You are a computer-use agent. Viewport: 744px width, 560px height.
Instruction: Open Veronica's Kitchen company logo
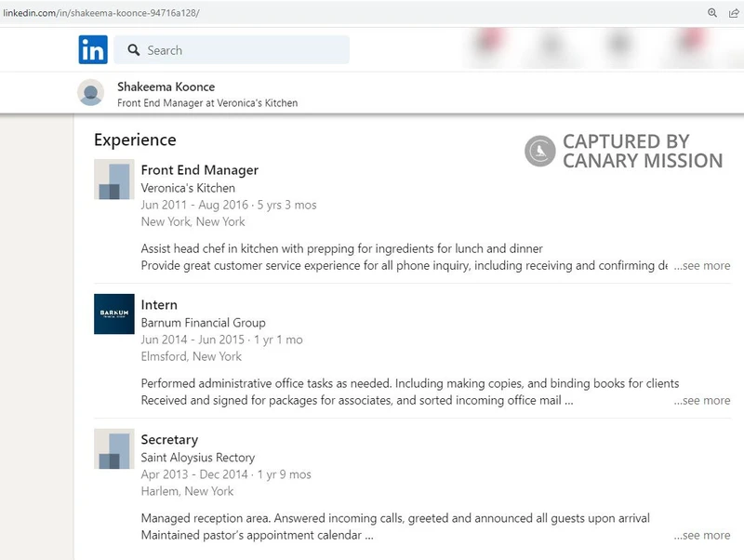113,180
